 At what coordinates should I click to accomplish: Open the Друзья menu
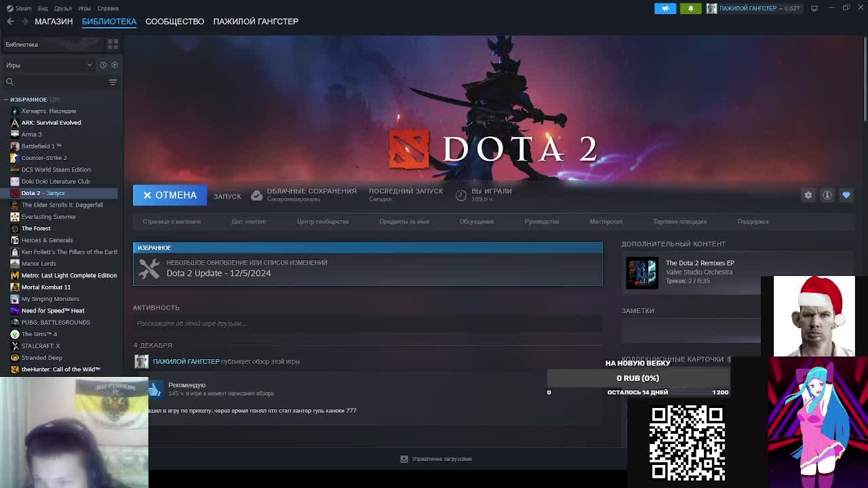click(63, 8)
